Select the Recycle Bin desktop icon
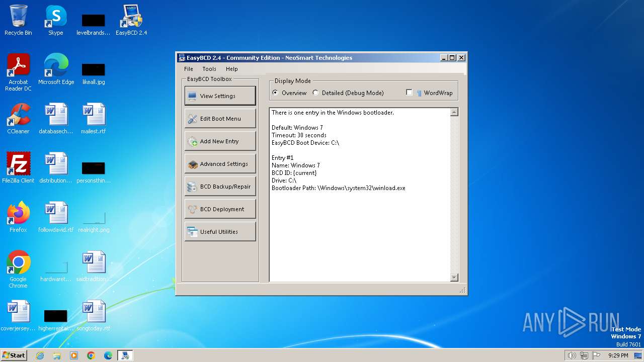644x362 pixels. click(x=18, y=20)
